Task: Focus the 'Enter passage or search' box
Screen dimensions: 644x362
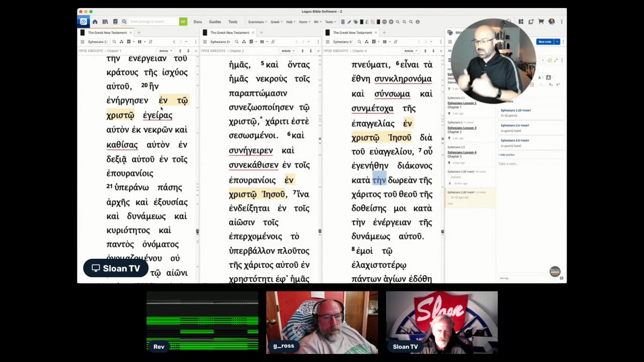Action: (x=153, y=22)
